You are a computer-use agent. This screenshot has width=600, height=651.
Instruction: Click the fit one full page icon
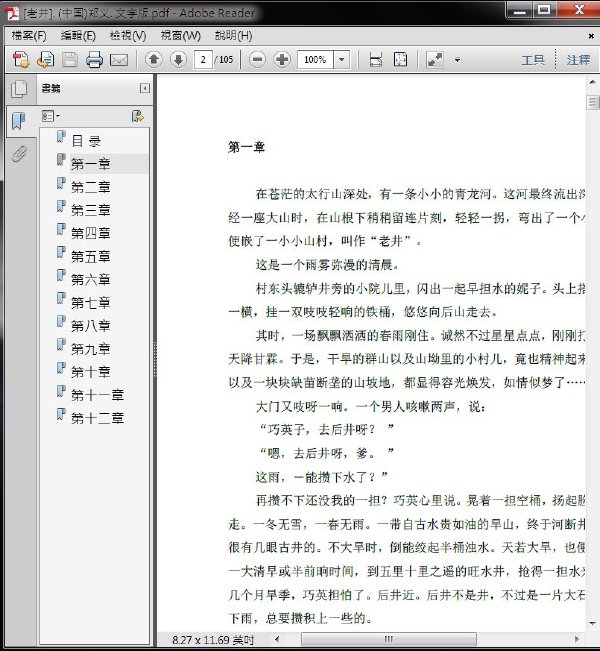tap(401, 60)
